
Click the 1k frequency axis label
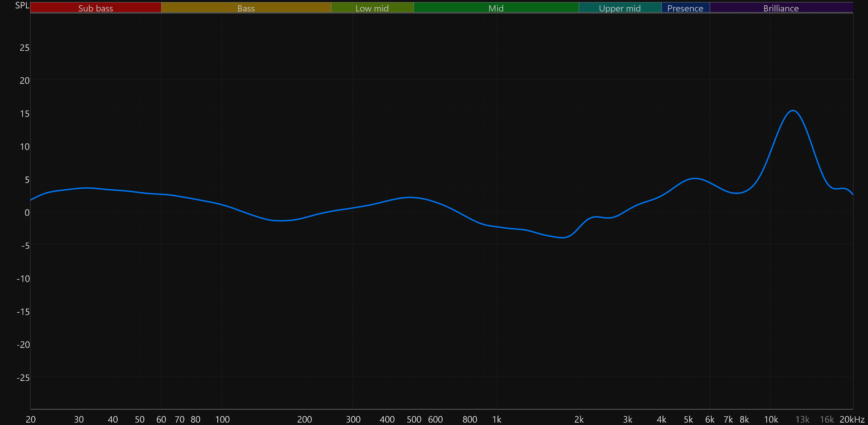pyautogui.click(x=496, y=419)
